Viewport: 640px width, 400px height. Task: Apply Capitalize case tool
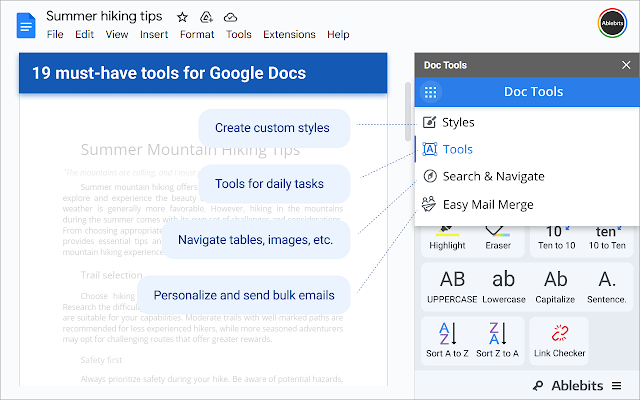(x=555, y=287)
